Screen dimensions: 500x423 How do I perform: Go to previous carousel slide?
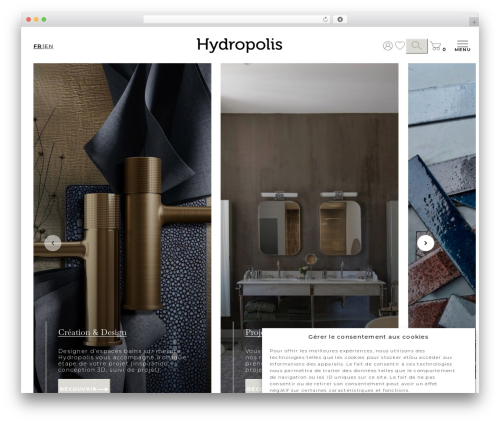point(53,243)
